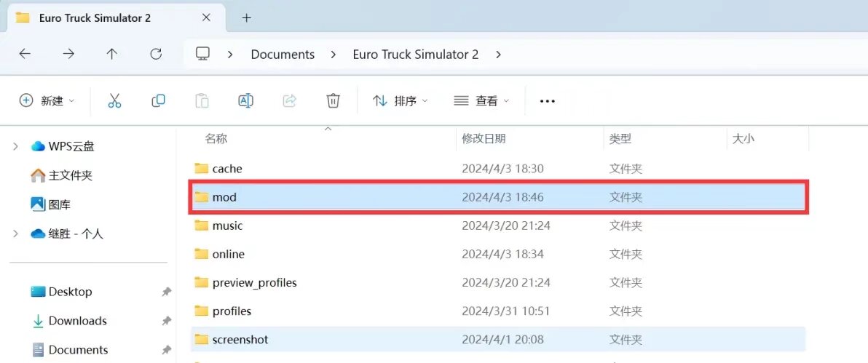Open WPS云盘 in the sidebar

tap(63, 146)
